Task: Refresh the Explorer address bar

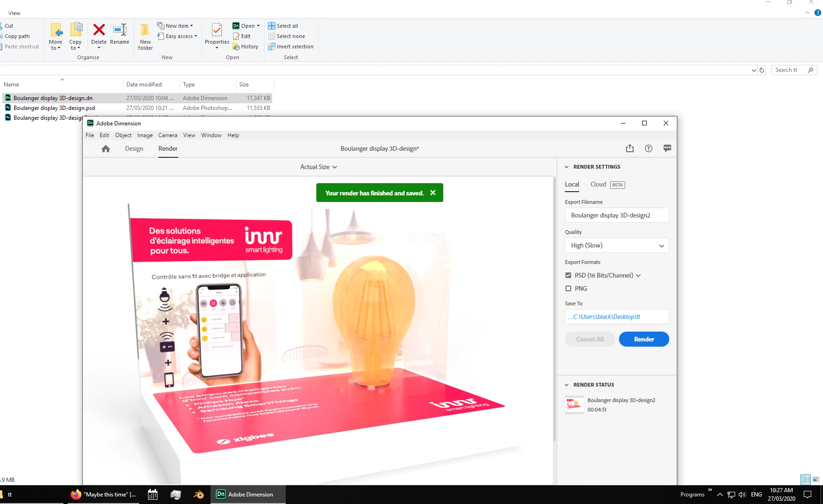Action: pyautogui.click(x=762, y=70)
